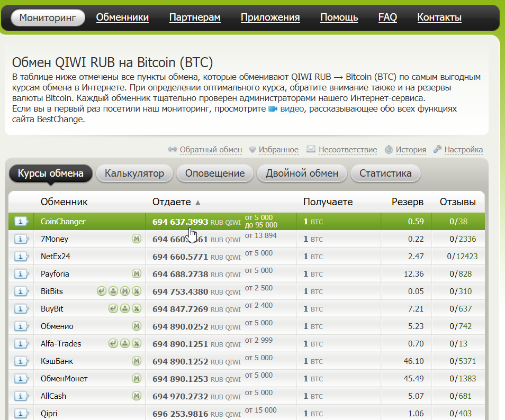The image size is (505, 420).
Task: Click the AllCash reserve value 5.07
Action: 416,396
